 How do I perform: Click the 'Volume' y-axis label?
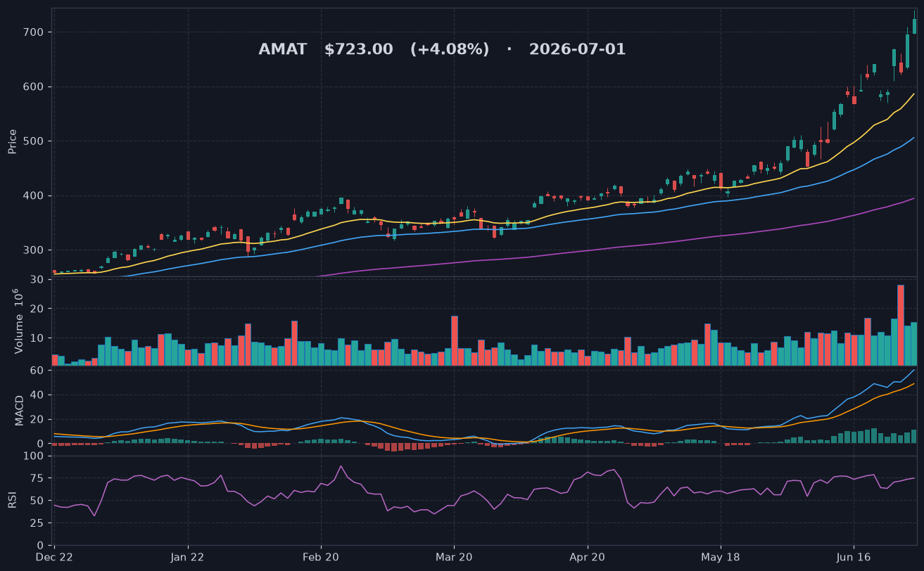(19, 322)
